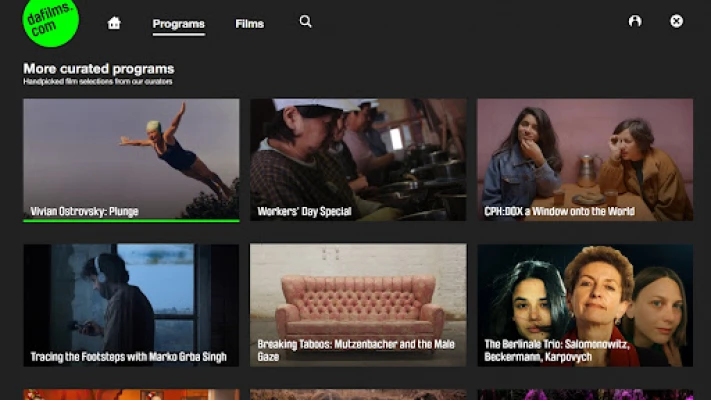Open the user account icon
Screen dimensions: 711x400
click(x=635, y=21)
